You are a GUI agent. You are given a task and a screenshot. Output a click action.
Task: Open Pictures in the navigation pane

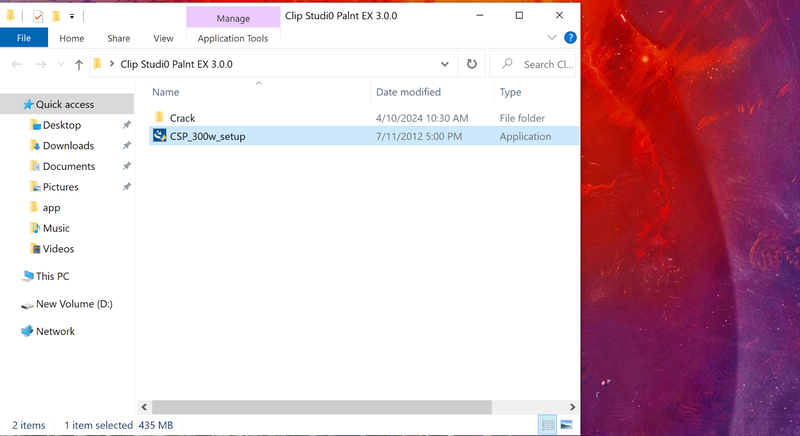pos(61,187)
